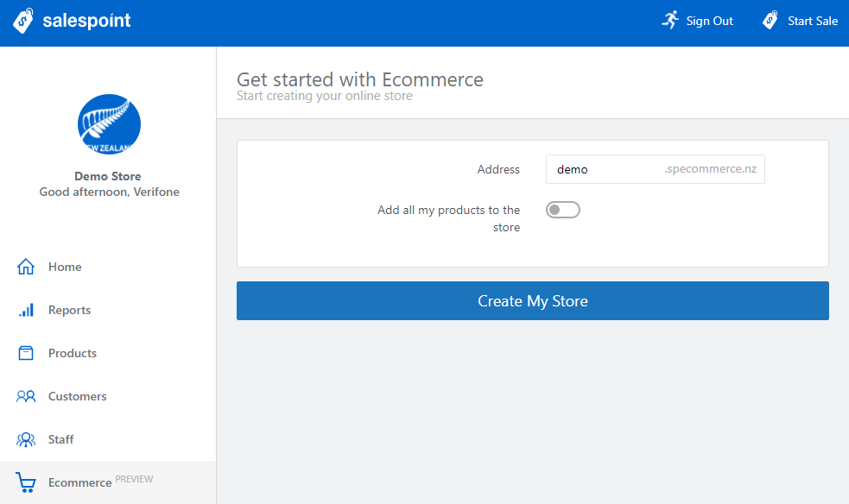
Task: Click the Sign Out link
Action: (x=697, y=21)
